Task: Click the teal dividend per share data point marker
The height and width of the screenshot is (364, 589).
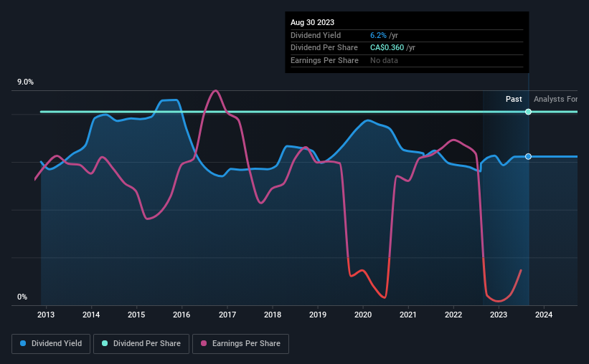Action: pos(528,112)
